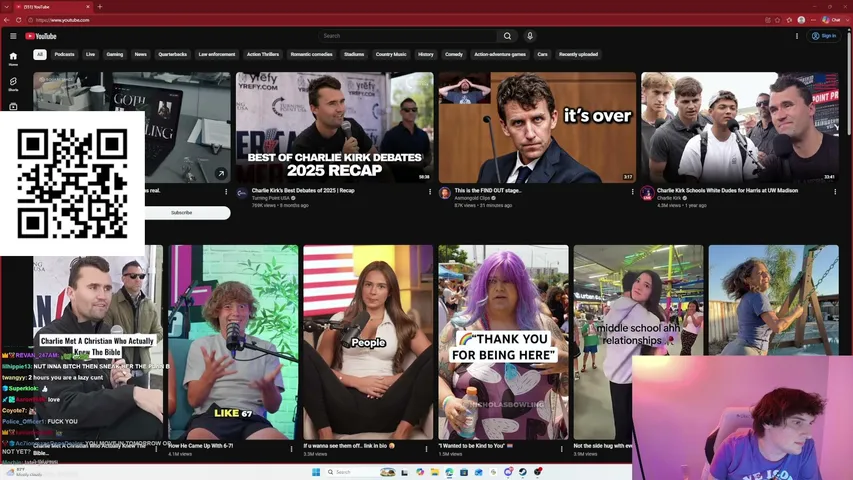Screen dimensions: 853x480
Task: Select the Quarterbacks filter chip
Action: [x=172, y=54]
